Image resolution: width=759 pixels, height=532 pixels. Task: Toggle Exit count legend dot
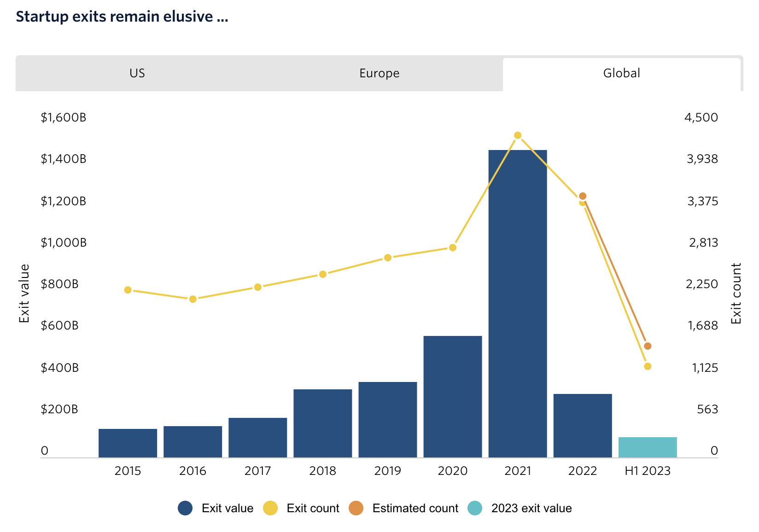pyautogui.click(x=270, y=508)
